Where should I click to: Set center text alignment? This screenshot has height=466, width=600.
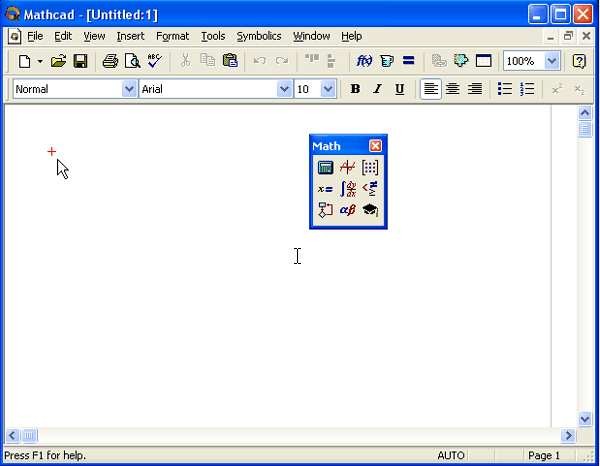453,89
